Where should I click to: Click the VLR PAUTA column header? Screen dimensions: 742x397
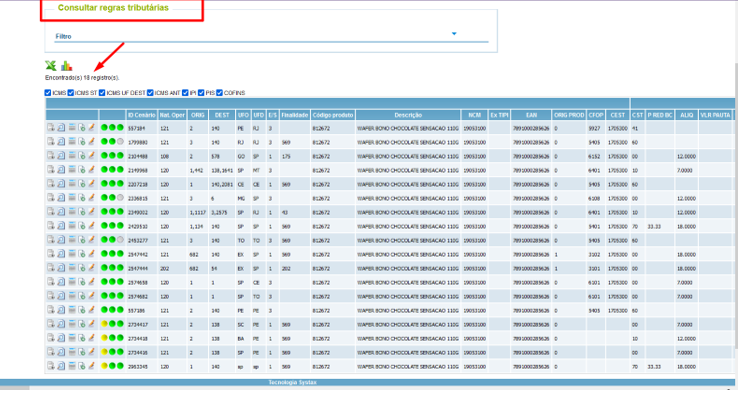(x=715, y=115)
